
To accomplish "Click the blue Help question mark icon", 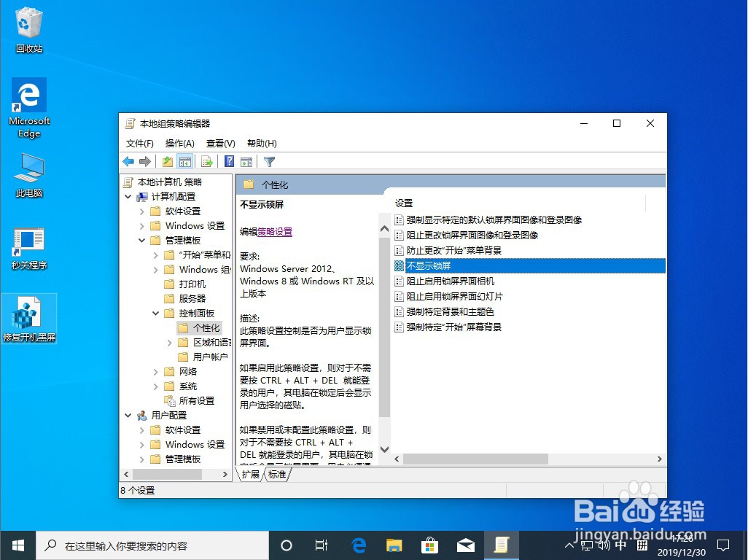I will 230,161.
